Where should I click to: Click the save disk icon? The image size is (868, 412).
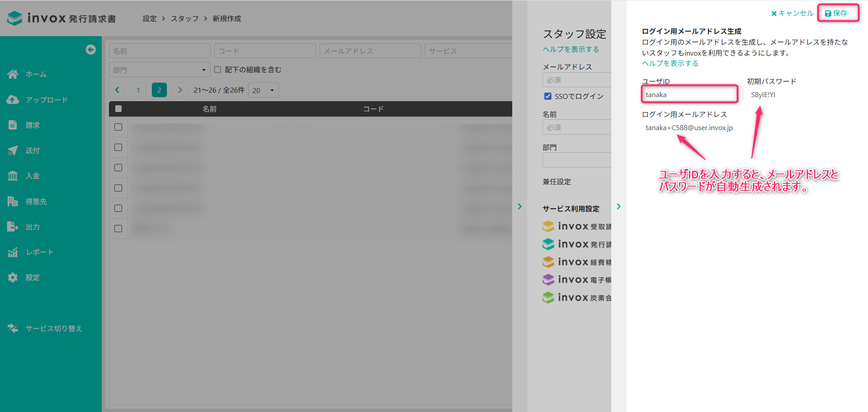pos(828,14)
